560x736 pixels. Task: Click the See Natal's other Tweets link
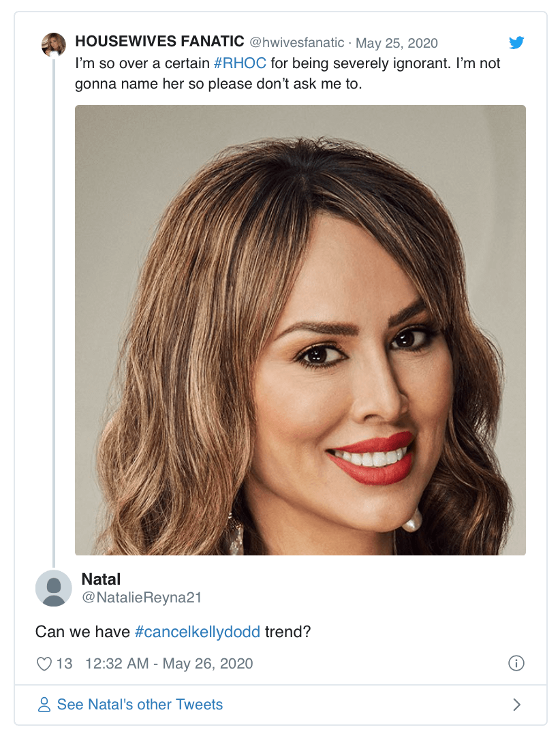pos(140,704)
